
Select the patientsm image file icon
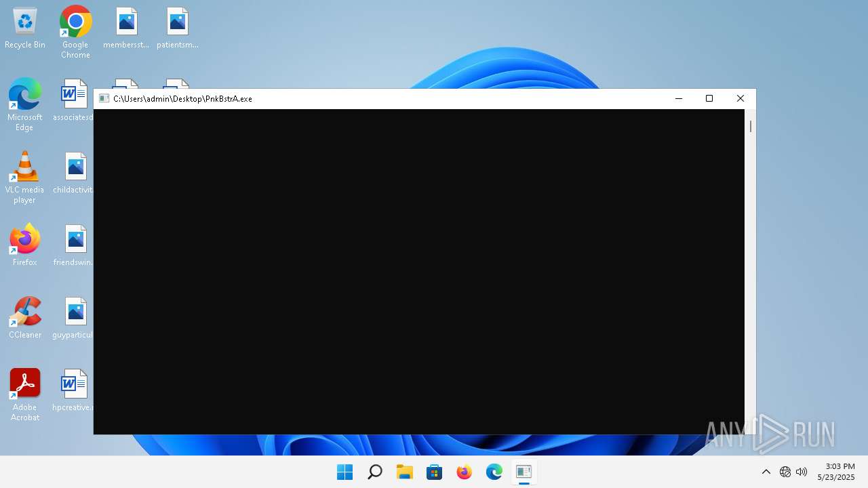(x=177, y=28)
